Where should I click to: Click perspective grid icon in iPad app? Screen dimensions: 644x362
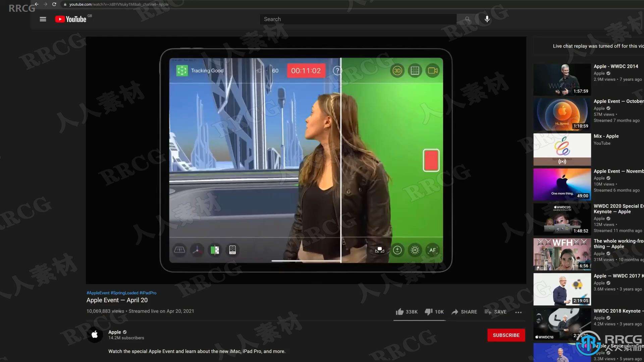pyautogui.click(x=179, y=250)
